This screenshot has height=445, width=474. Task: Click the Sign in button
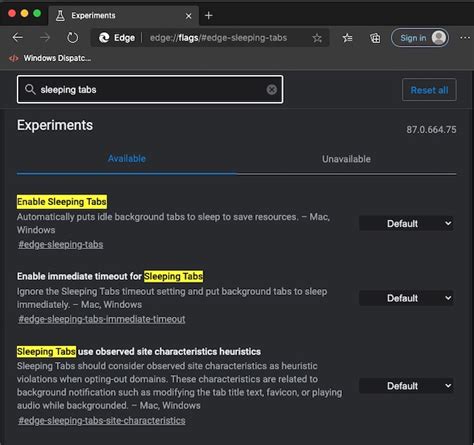(420, 38)
